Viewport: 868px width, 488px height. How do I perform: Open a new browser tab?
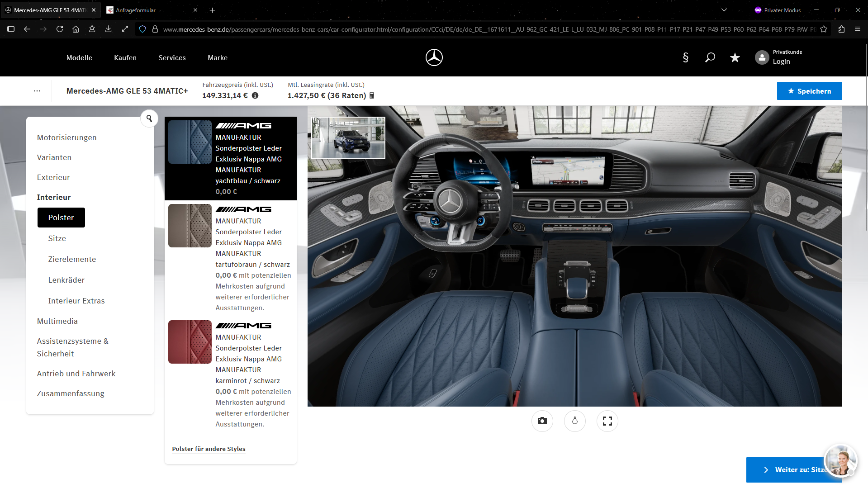pyautogui.click(x=212, y=10)
